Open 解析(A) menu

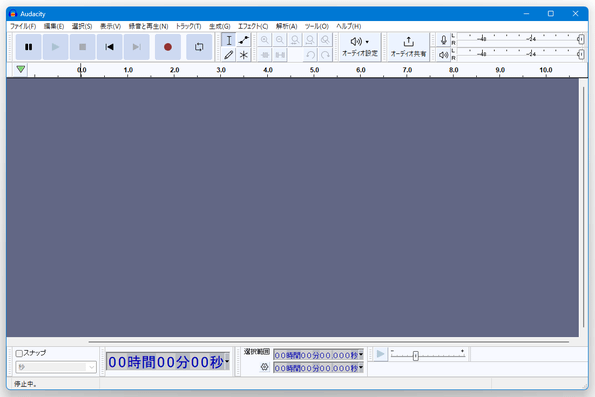tap(286, 26)
